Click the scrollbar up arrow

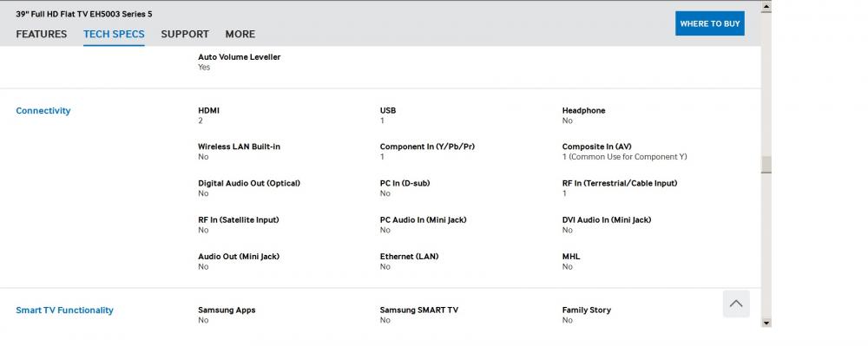click(x=766, y=7)
